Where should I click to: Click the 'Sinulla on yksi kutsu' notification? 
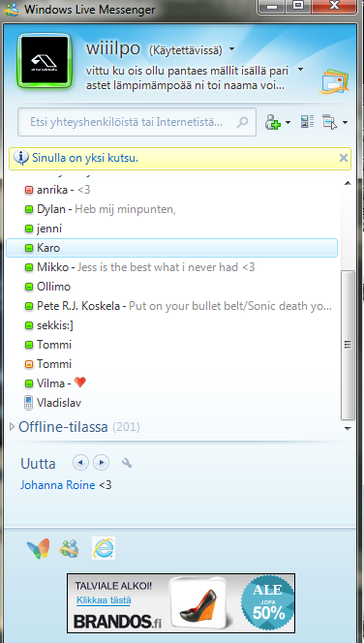point(85,158)
